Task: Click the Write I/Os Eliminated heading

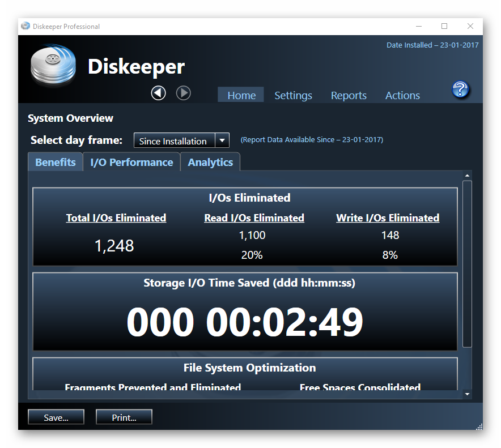Action: (x=388, y=218)
